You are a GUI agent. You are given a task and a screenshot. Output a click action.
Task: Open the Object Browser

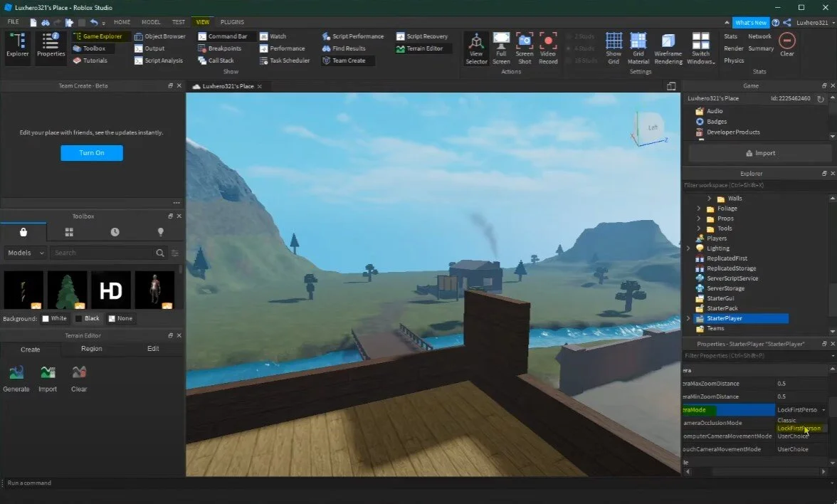160,36
